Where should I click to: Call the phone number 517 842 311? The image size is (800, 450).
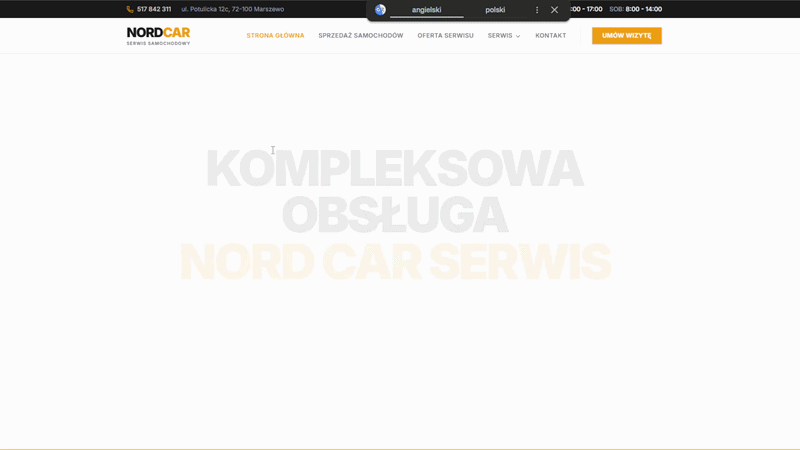(154, 9)
